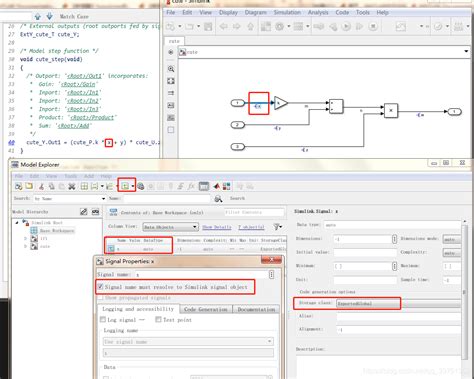Image resolution: width=474 pixels, height=379 pixels.
Task: Click the mask icon beside Model Hierarchy heading
Action: [96, 212]
